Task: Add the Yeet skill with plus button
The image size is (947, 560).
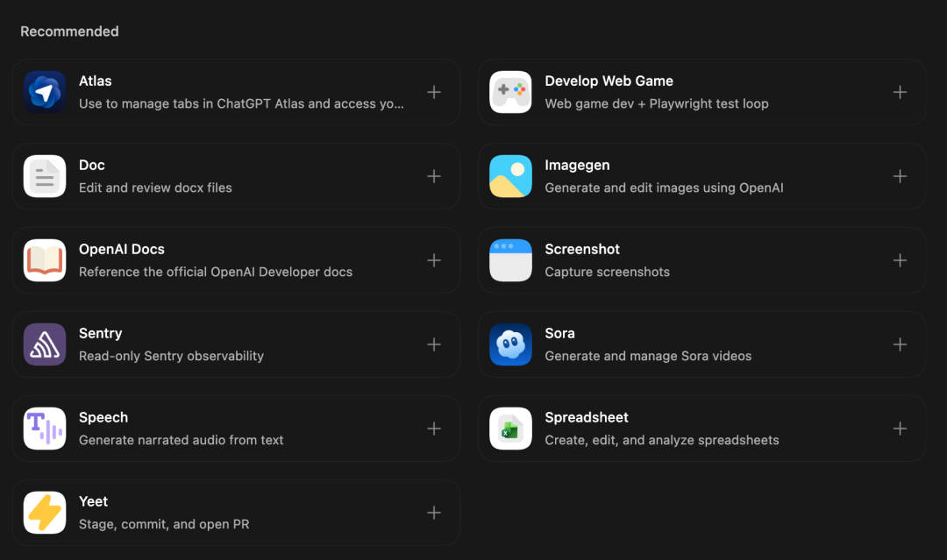Action: click(x=434, y=513)
